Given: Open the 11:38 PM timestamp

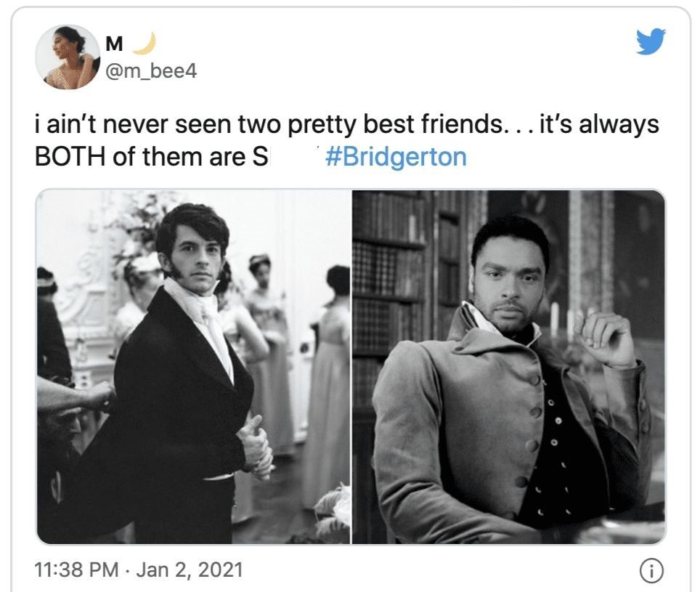Looking at the screenshot, I should (x=76, y=569).
